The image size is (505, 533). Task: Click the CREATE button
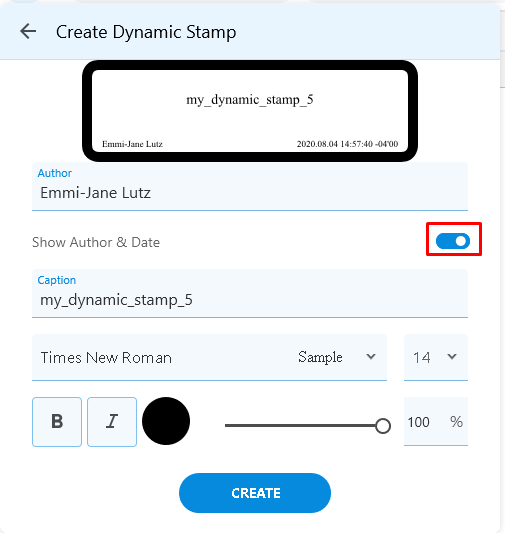(x=255, y=493)
